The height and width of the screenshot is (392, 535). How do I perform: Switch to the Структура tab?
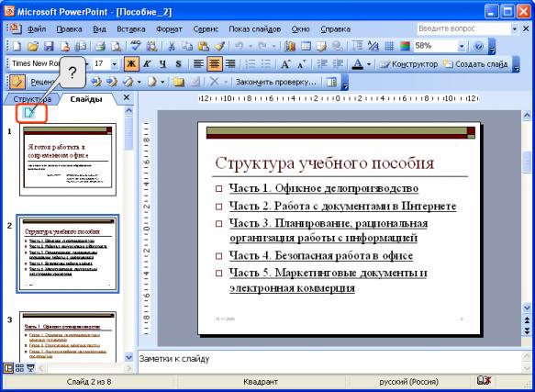click(x=32, y=99)
